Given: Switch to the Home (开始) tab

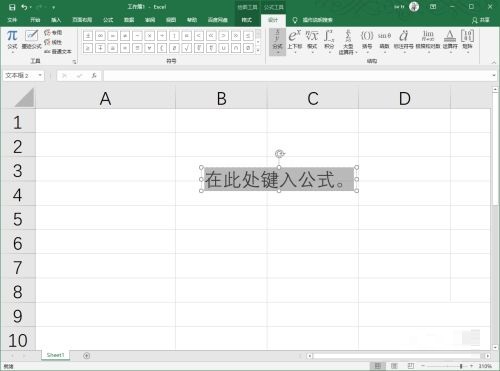Looking at the screenshot, I should point(35,20).
